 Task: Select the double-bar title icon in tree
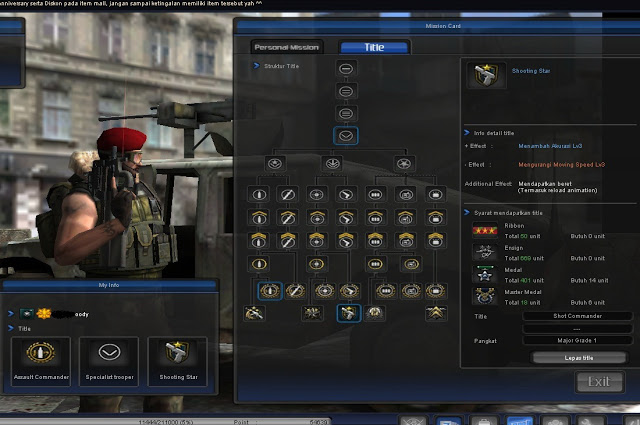tap(346, 91)
